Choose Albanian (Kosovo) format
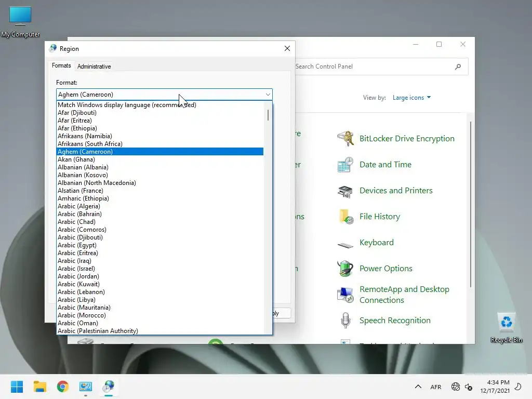Image resolution: width=532 pixels, height=399 pixels. (160, 175)
